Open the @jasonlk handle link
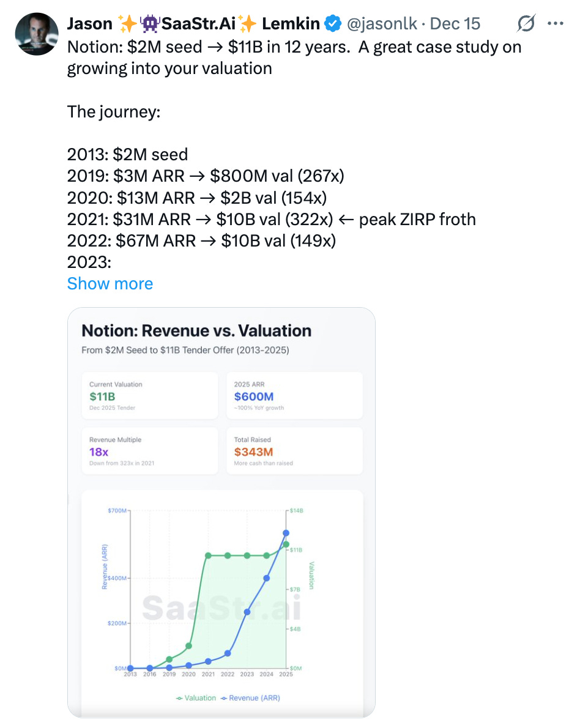 point(382,24)
